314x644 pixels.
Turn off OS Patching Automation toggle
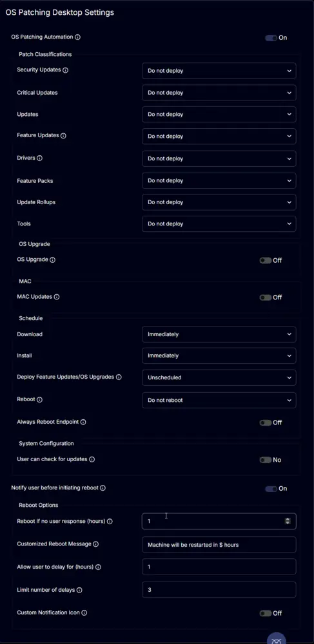[x=271, y=38]
